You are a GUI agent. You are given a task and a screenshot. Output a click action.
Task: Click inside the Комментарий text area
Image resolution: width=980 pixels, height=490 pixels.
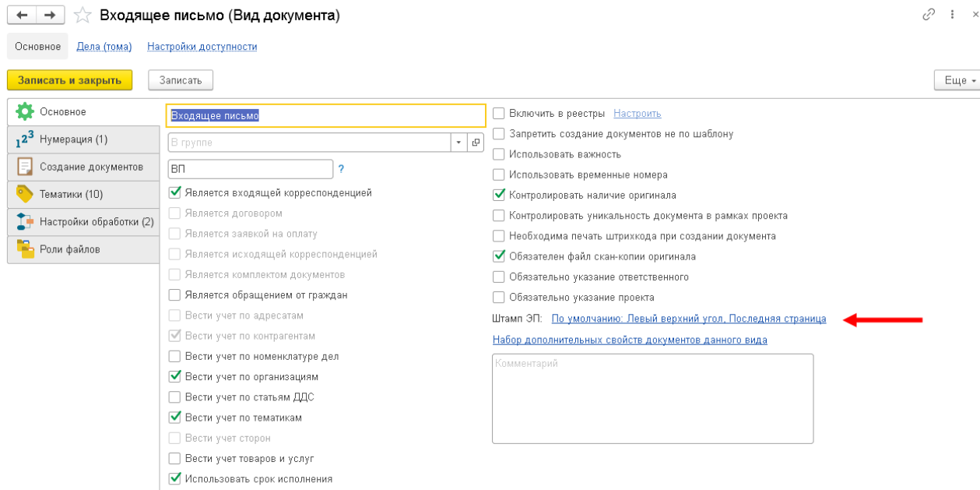click(x=652, y=399)
